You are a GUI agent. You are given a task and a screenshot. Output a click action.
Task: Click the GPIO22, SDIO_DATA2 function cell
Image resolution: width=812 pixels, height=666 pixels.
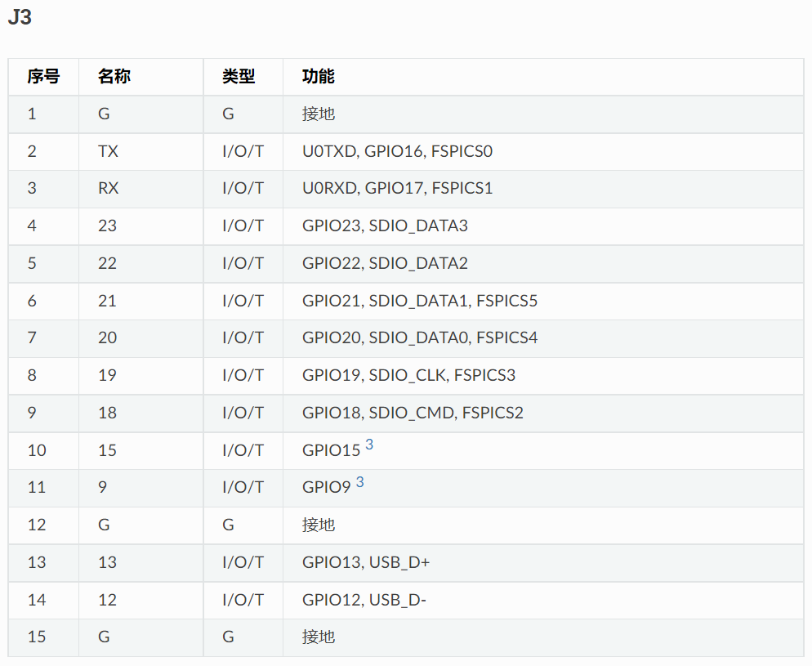click(x=543, y=264)
